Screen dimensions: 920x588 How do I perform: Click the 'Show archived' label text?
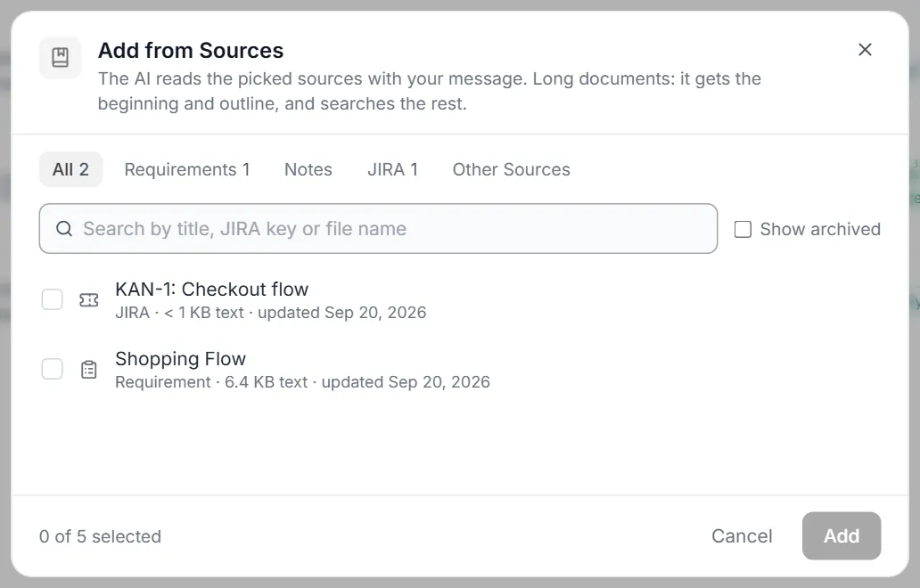[820, 229]
